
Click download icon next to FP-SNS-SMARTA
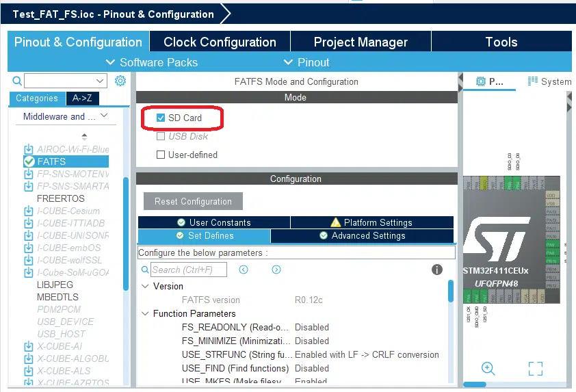pos(28,186)
